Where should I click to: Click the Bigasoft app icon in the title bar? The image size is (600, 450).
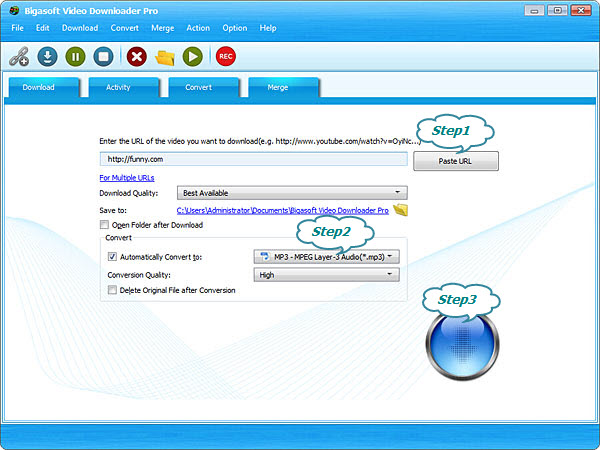click(x=14, y=10)
